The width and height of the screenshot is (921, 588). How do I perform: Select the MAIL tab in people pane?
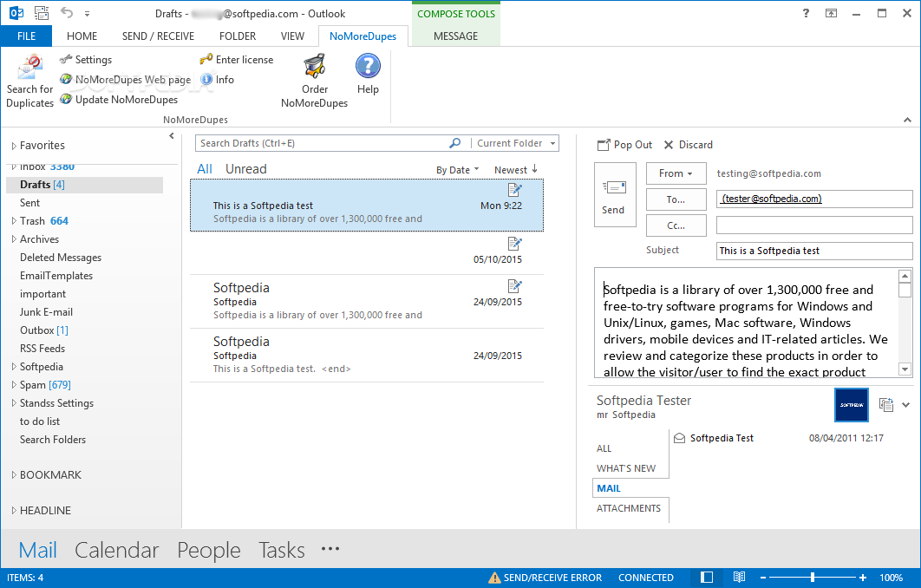click(609, 488)
